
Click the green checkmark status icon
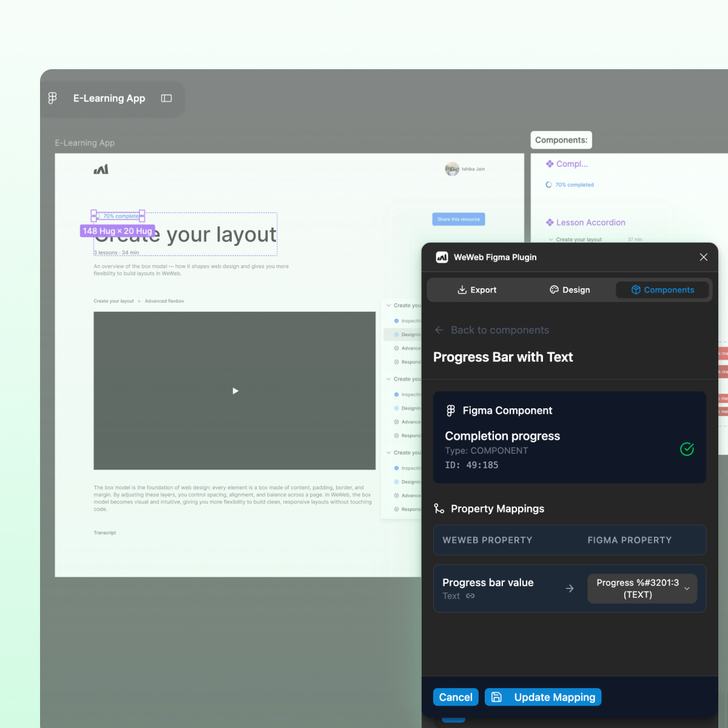point(687,449)
